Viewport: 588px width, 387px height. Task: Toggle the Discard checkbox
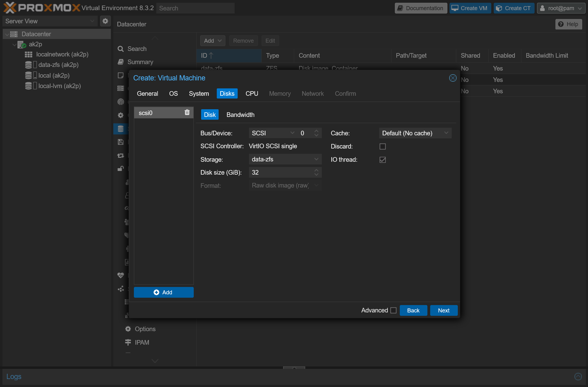pyautogui.click(x=383, y=146)
